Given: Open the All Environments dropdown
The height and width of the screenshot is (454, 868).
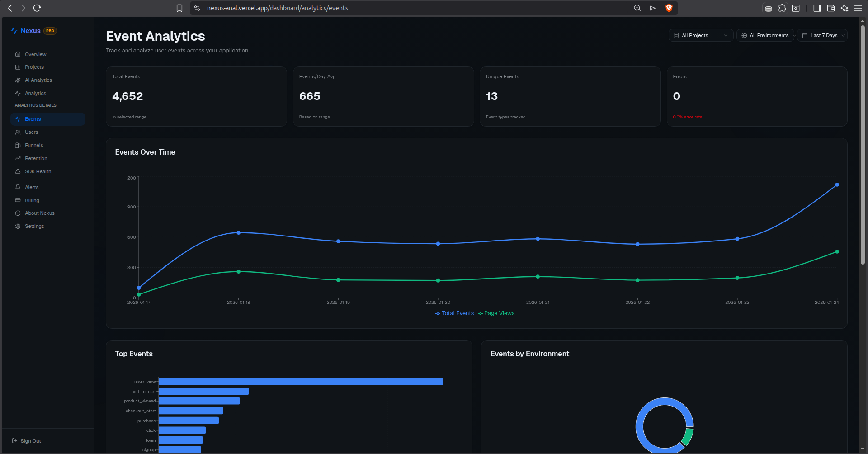Looking at the screenshot, I should [765, 35].
